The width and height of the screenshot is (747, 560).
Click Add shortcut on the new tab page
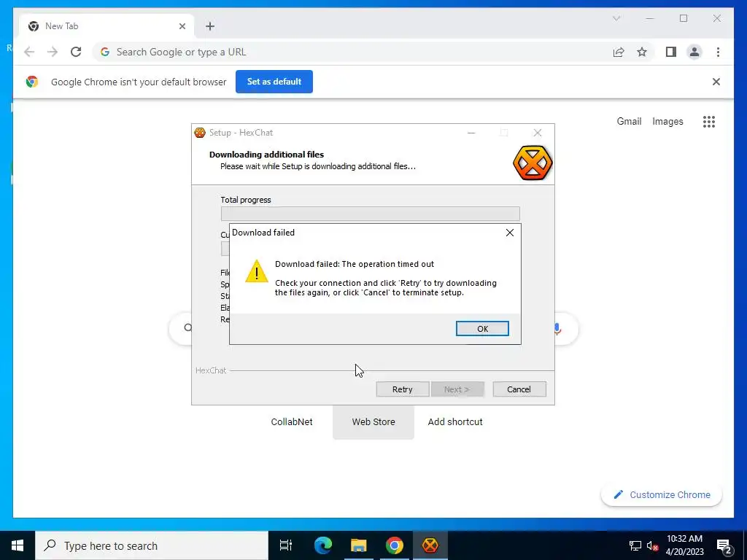coord(455,421)
